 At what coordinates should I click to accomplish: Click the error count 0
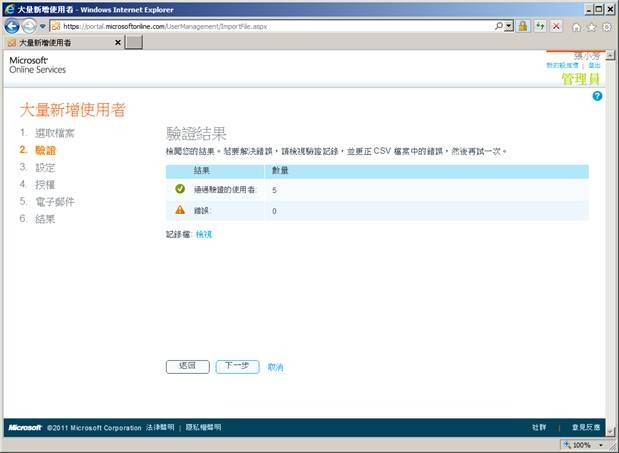click(274, 211)
